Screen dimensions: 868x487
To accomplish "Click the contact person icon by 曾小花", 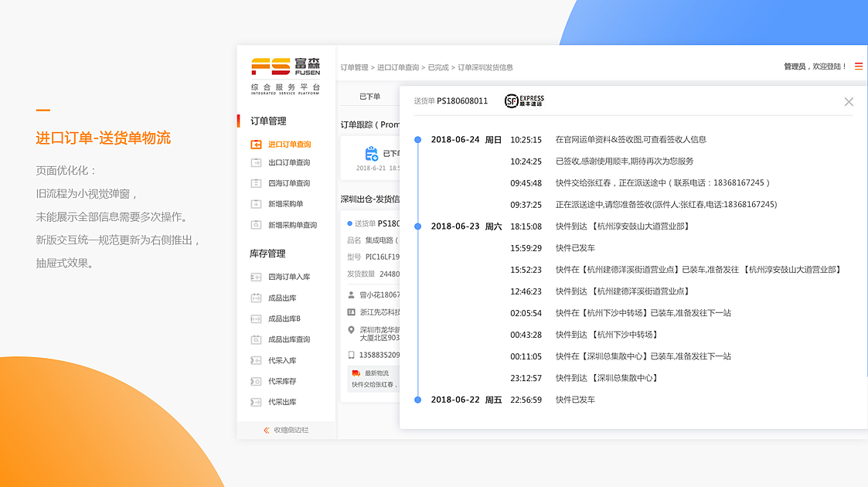I will pyautogui.click(x=351, y=295).
